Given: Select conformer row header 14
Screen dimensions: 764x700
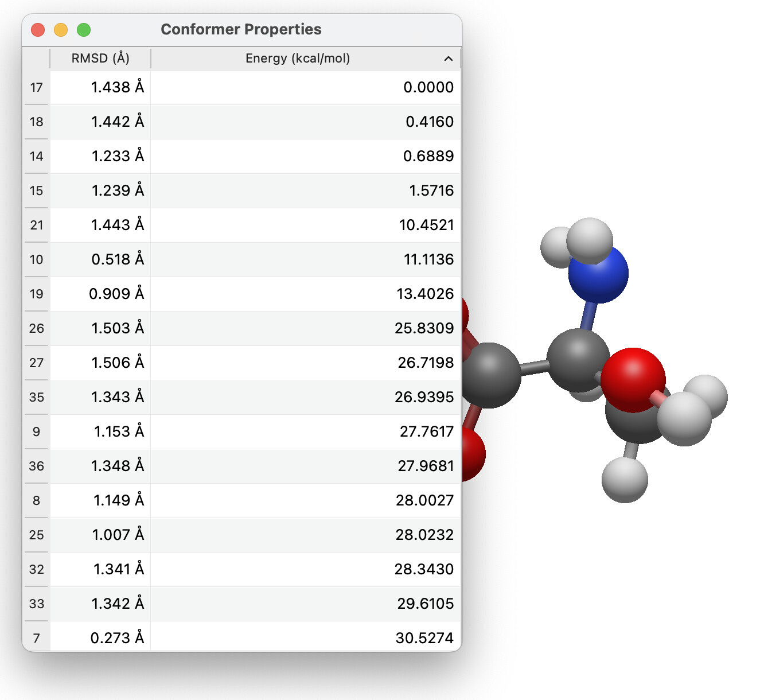Looking at the screenshot, I should pos(36,156).
